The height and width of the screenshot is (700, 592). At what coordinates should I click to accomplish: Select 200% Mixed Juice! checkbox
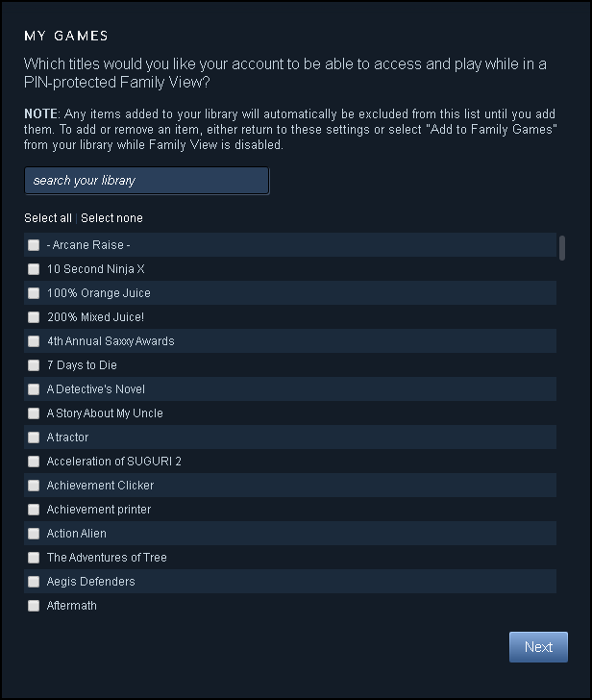tap(34, 317)
